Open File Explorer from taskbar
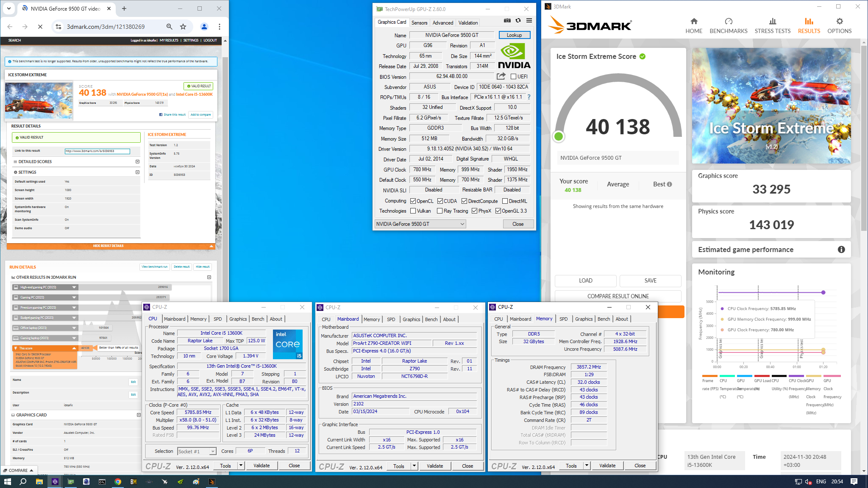Viewport: 868px width, 488px height. tap(39, 482)
